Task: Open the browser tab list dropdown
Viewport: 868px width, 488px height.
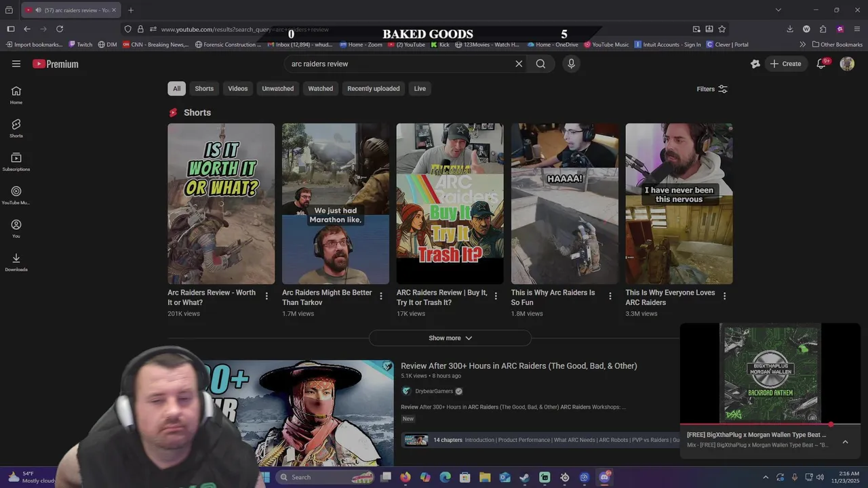Action: tap(778, 10)
